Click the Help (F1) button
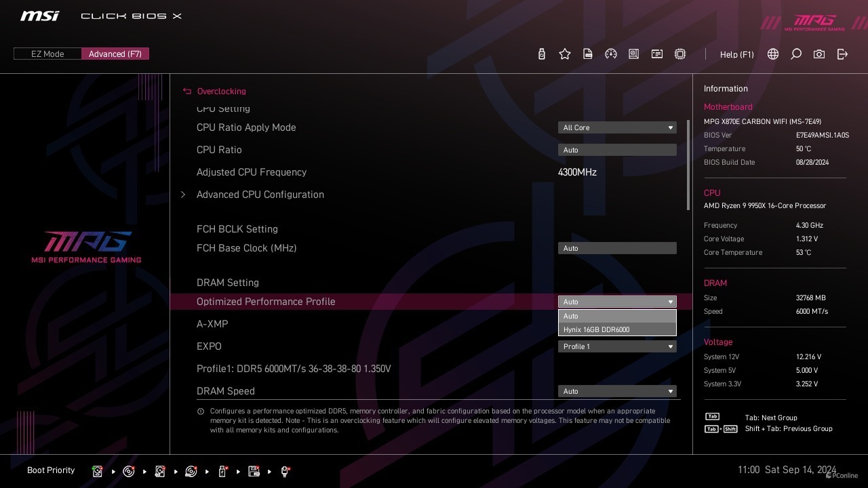The width and height of the screenshot is (868, 488). pyautogui.click(x=736, y=54)
